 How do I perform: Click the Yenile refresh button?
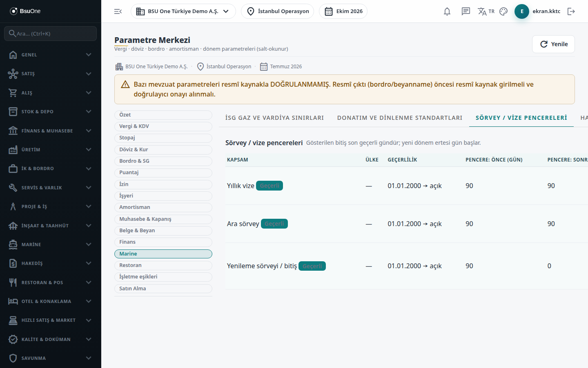(553, 44)
